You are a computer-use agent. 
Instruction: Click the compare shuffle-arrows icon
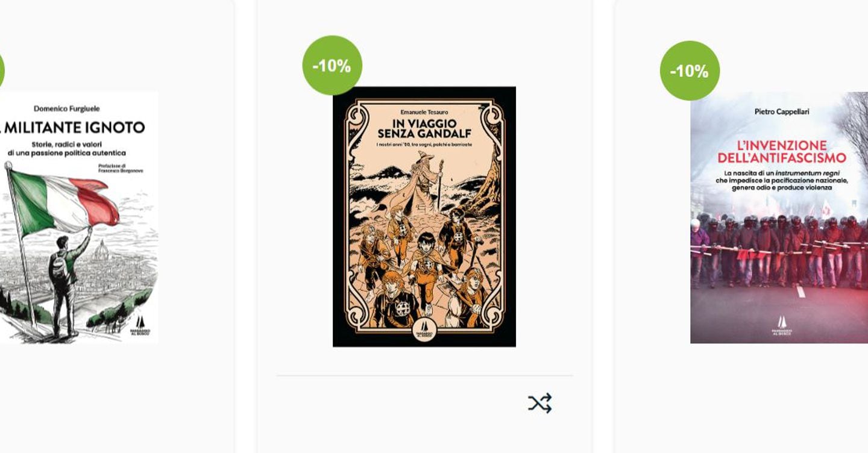click(x=539, y=404)
